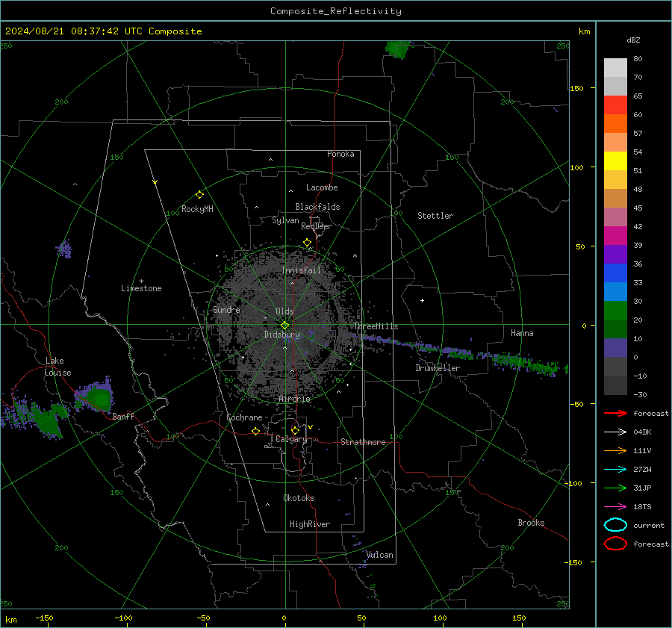Click the current legend label
This screenshot has height=628, width=672.
649,525
